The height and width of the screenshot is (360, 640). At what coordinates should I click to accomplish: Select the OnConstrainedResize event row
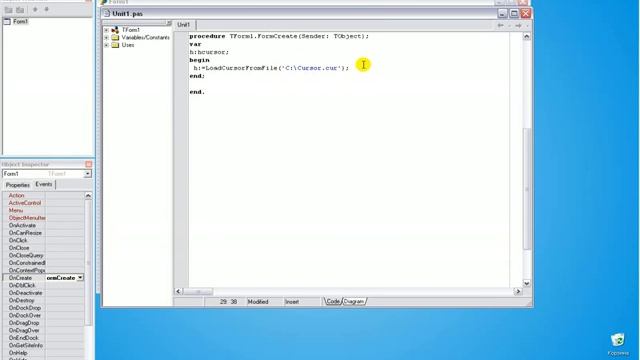(x=44, y=263)
